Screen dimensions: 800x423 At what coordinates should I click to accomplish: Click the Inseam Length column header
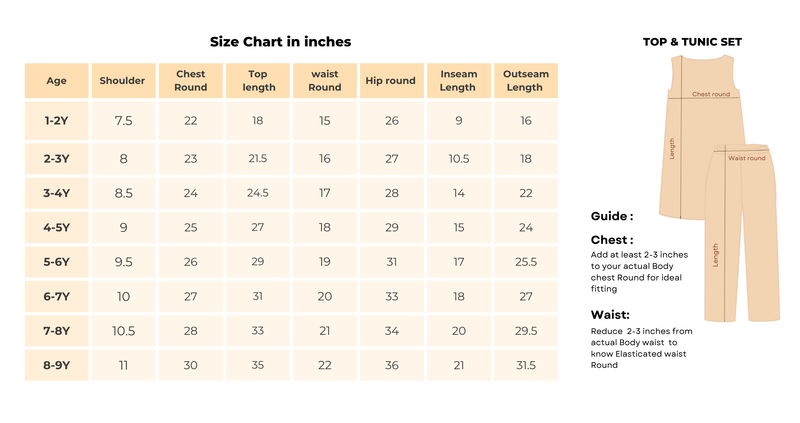point(458,81)
